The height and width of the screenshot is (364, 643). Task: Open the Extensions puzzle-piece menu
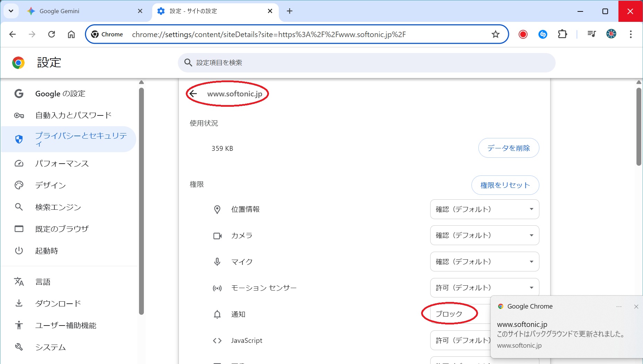coord(562,34)
